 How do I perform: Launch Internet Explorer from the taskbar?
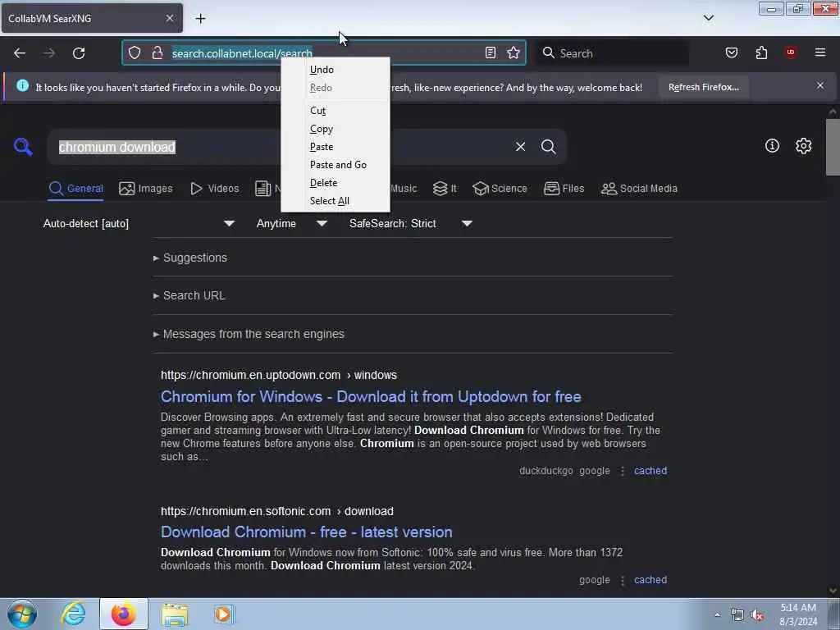73,614
